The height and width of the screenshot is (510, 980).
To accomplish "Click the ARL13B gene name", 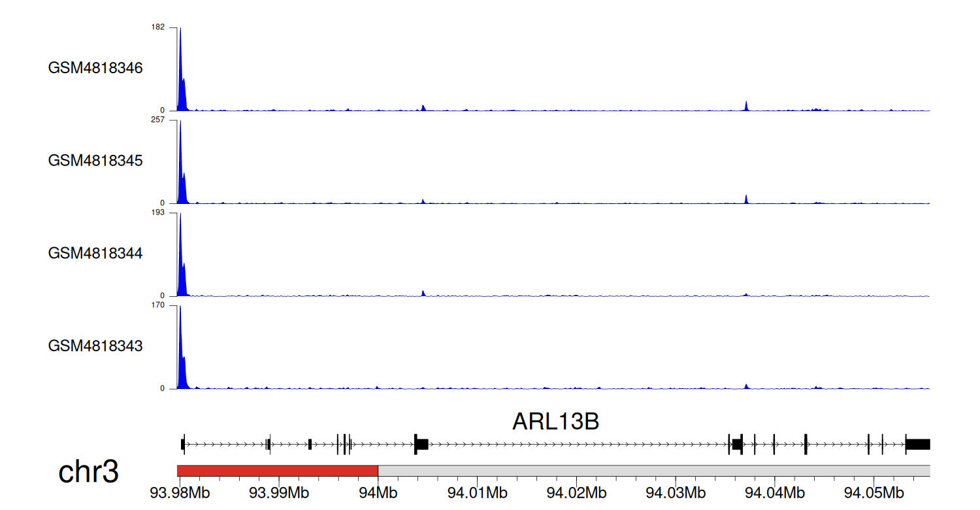I will coord(555,422).
